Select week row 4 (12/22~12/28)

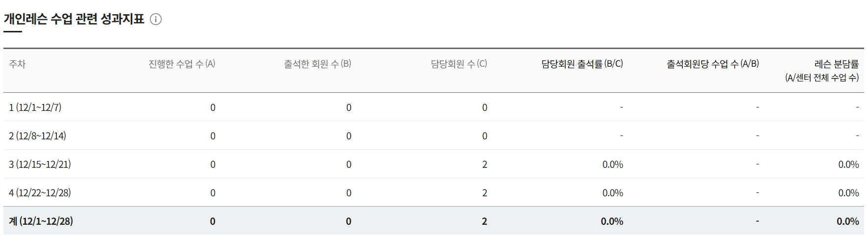434,192
